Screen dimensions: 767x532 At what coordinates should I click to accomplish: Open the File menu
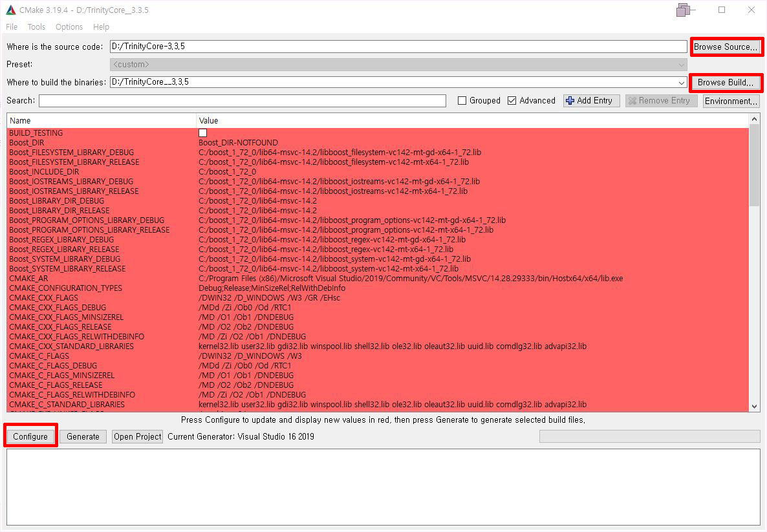tap(12, 27)
